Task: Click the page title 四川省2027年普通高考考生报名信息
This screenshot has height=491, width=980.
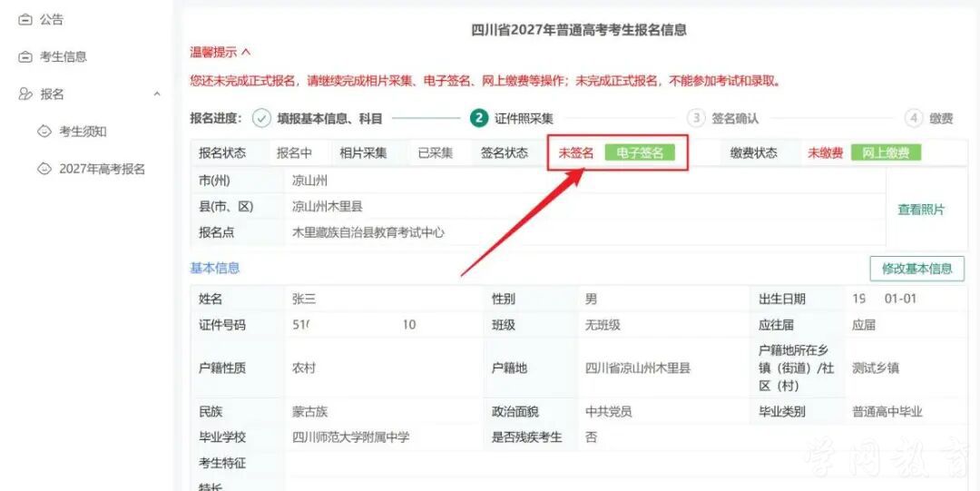Action: point(579,29)
